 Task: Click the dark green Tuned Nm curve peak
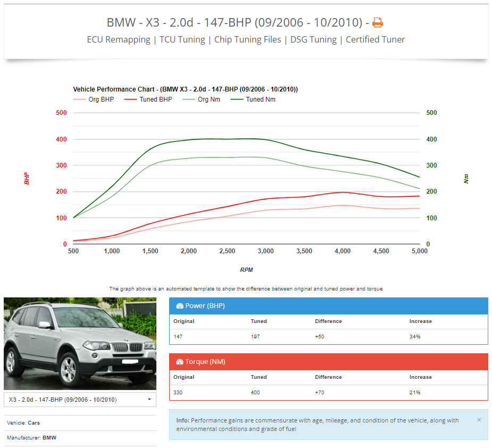click(x=250, y=139)
